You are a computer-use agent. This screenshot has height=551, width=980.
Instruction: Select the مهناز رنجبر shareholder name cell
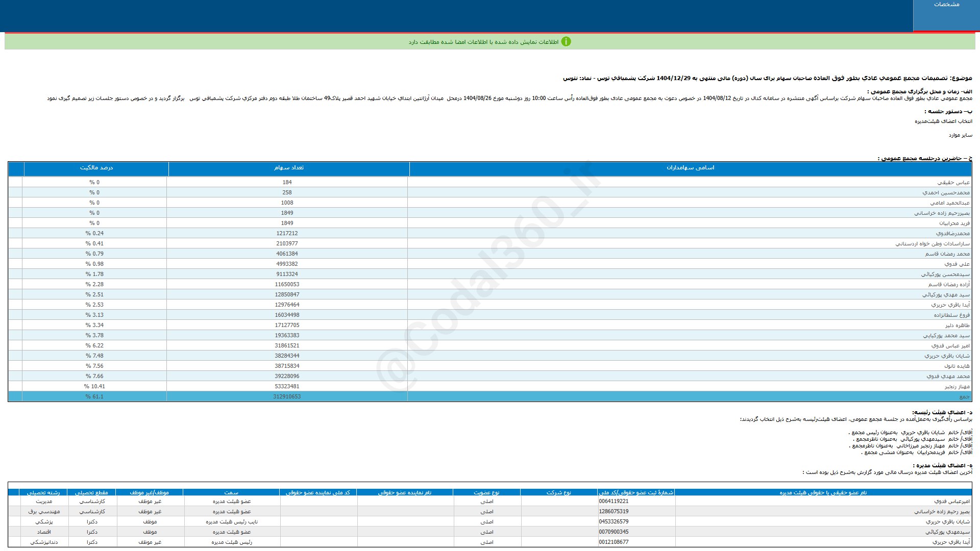pyautogui.click(x=957, y=387)
